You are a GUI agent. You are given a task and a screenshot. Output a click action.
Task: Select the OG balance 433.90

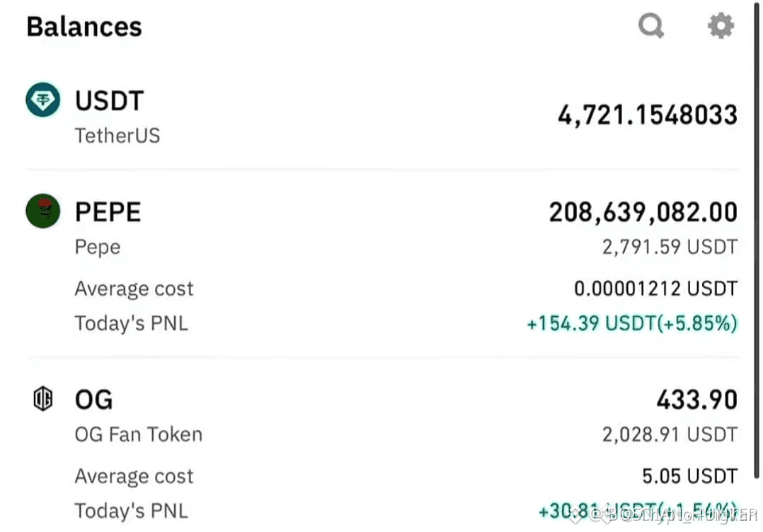696,400
